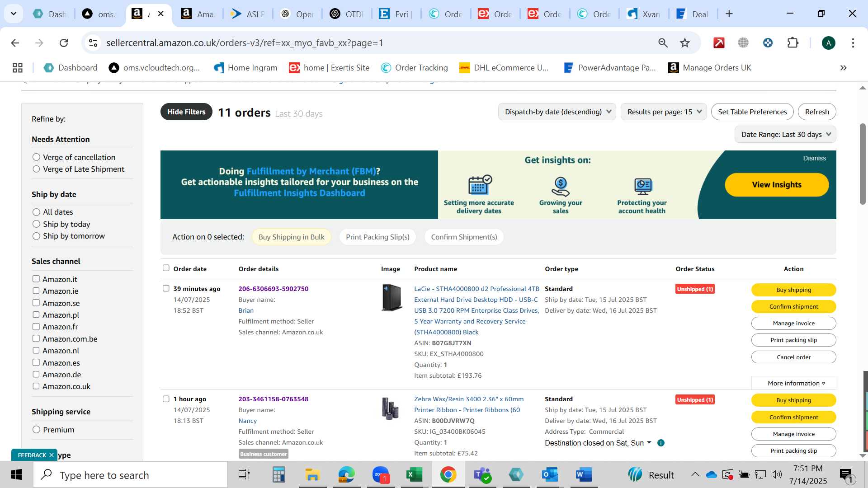Viewport: 868px width, 488px height.
Task: Show more bookmarks with double chevron
Action: [843, 68]
